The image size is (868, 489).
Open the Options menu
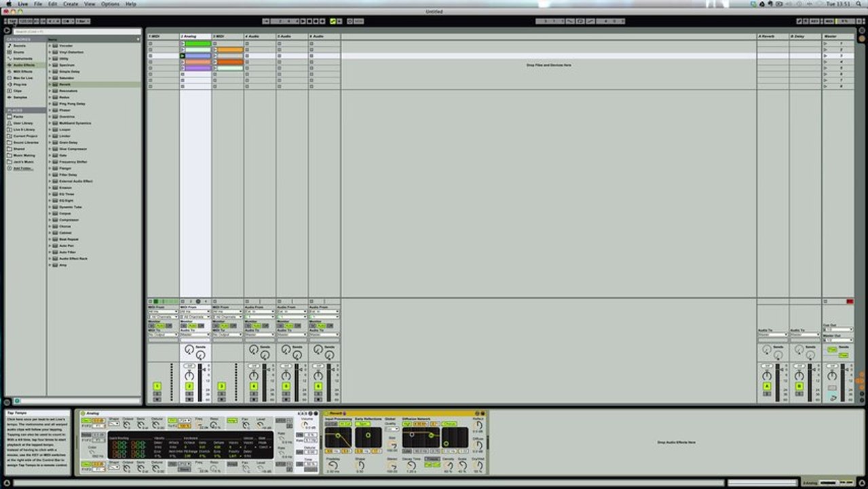point(110,3)
